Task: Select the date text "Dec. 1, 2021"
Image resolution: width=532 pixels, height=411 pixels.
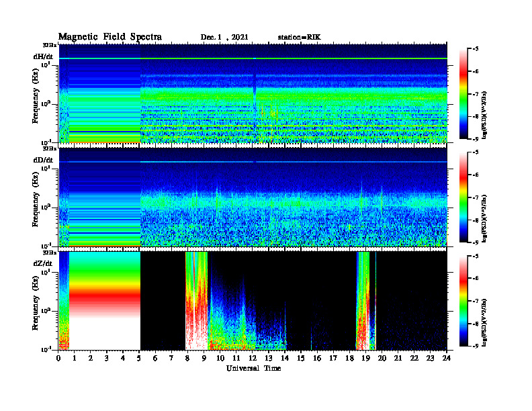Action: pos(224,38)
